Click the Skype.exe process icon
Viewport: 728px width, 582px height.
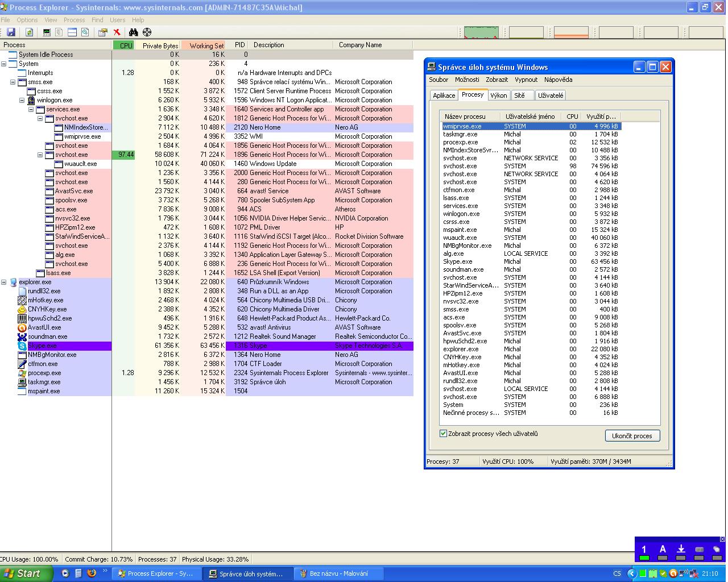coord(22,346)
